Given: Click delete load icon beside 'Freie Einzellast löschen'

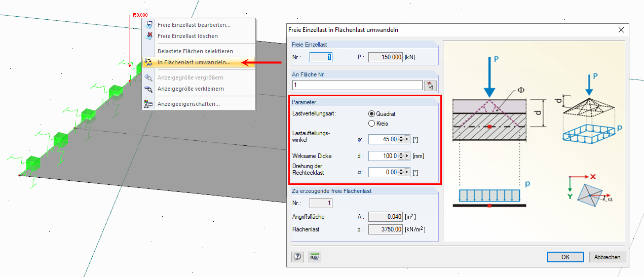Looking at the screenshot, I should 149,36.
